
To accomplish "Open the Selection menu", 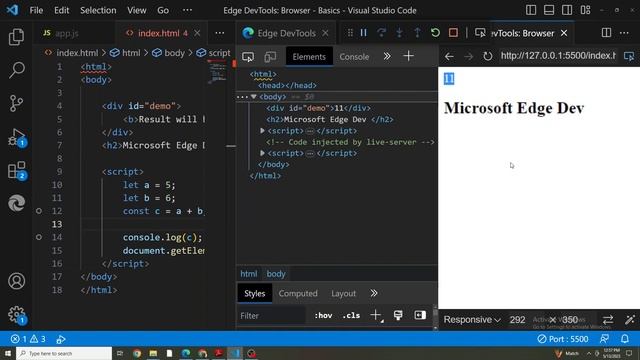I will [98, 10].
